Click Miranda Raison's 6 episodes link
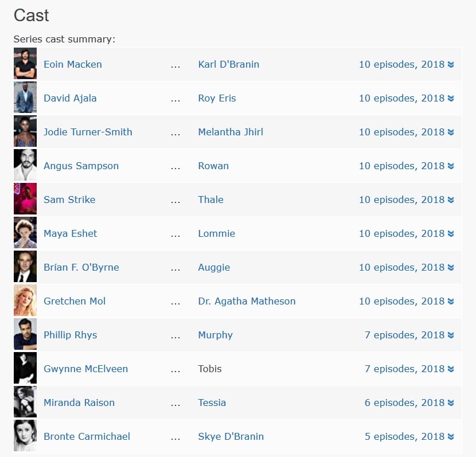The width and height of the screenshot is (476, 457). (x=404, y=403)
